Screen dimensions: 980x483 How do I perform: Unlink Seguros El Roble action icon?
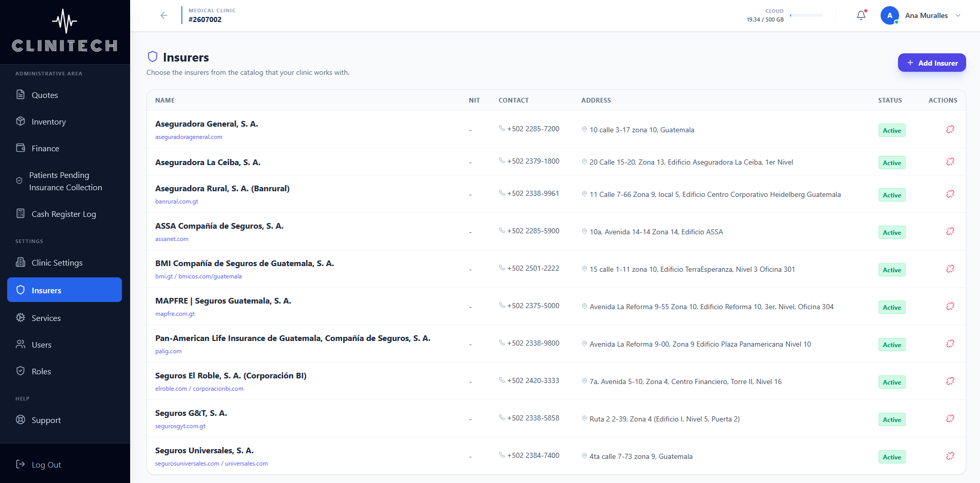click(950, 381)
